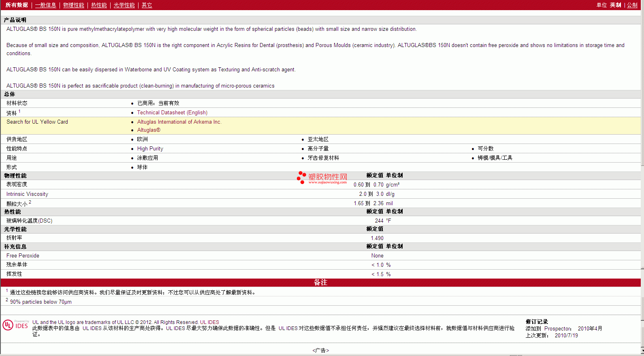The height and width of the screenshot is (356, 644).
Task: Click the < 1.0 % residual monomer value
Action: pyautogui.click(x=381, y=265)
